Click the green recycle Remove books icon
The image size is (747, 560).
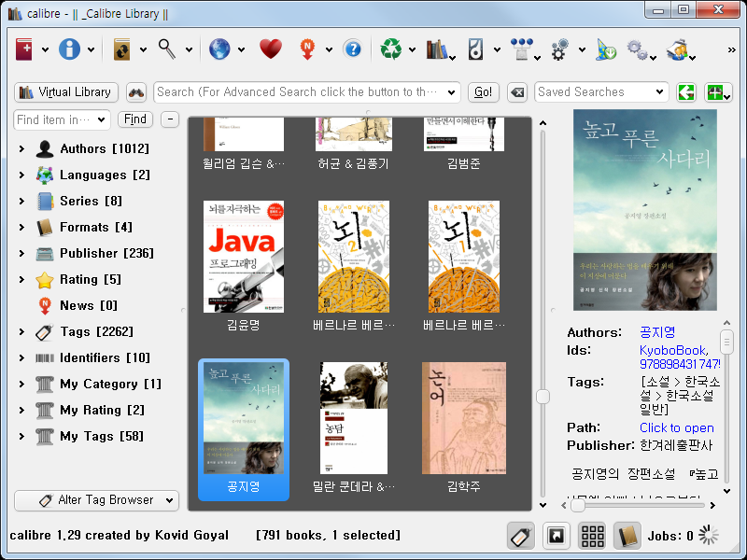coord(390,49)
